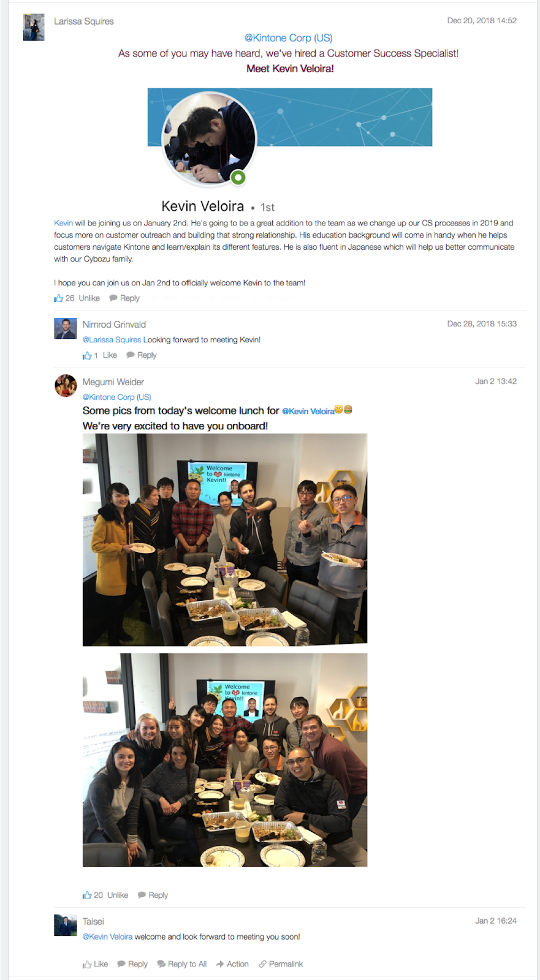Click Larissa Squires' profile avatar
The width and height of the screenshot is (540, 980).
click(x=34, y=28)
